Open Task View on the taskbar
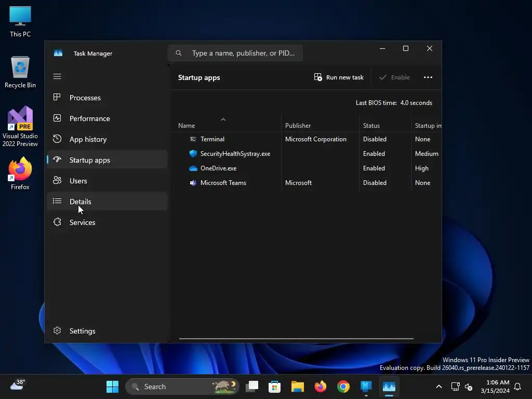This screenshot has height=399, width=532. [x=252, y=387]
